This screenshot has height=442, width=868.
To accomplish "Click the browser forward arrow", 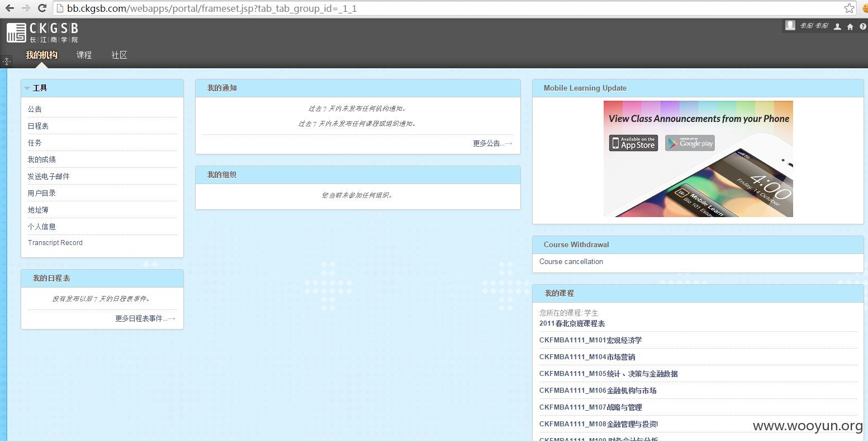I will (x=26, y=8).
